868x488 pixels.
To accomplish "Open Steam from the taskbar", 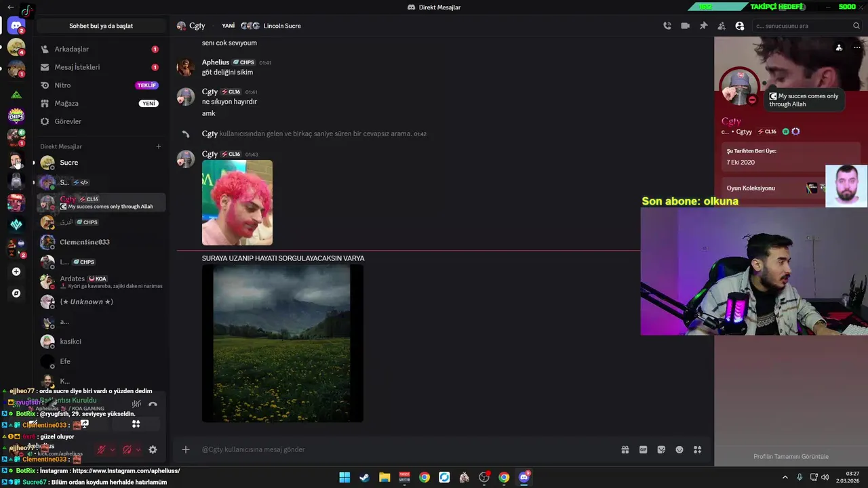I will (x=364, y=477).
